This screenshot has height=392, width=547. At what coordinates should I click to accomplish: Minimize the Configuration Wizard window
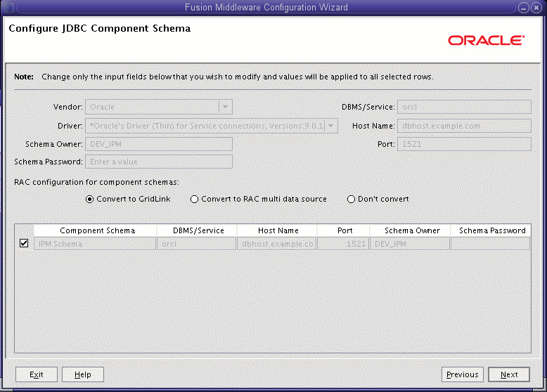pyautogui.click(x=524, y=8)
